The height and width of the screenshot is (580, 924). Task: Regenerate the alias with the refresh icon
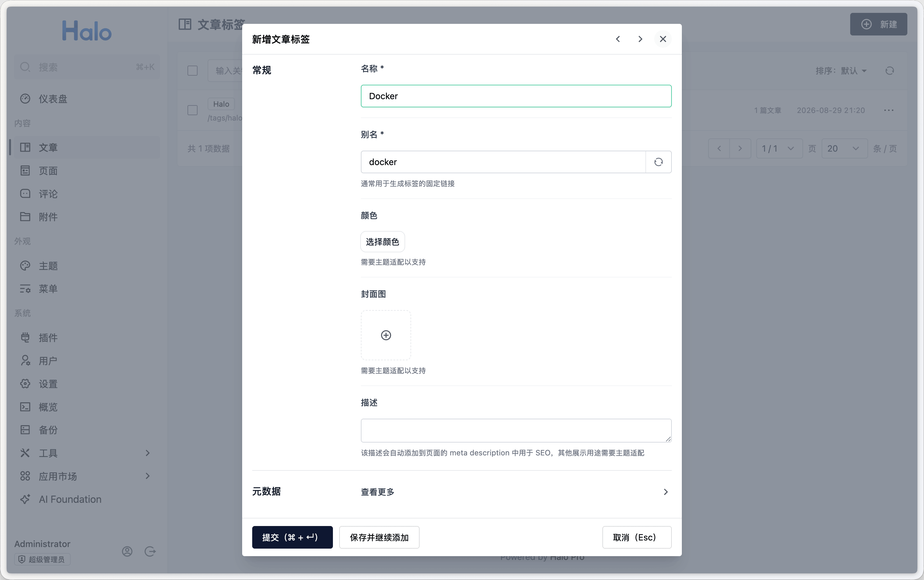[x=658, y=162]
